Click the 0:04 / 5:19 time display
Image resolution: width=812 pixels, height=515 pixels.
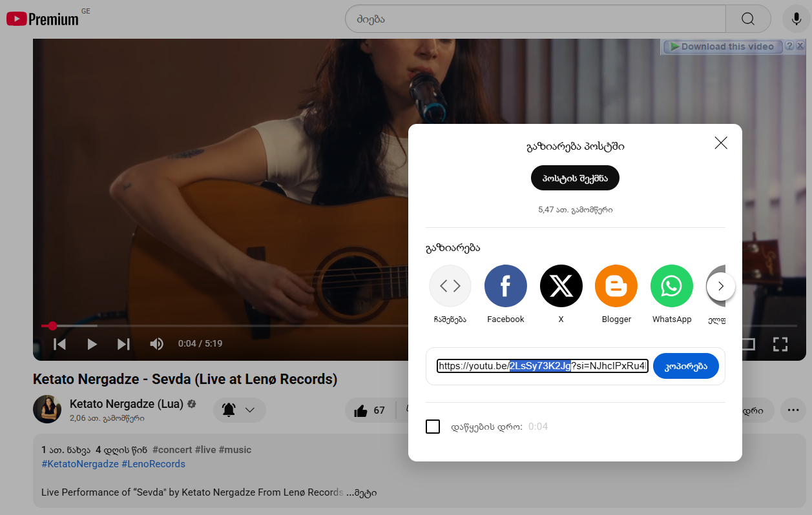(x=200, y=344)
